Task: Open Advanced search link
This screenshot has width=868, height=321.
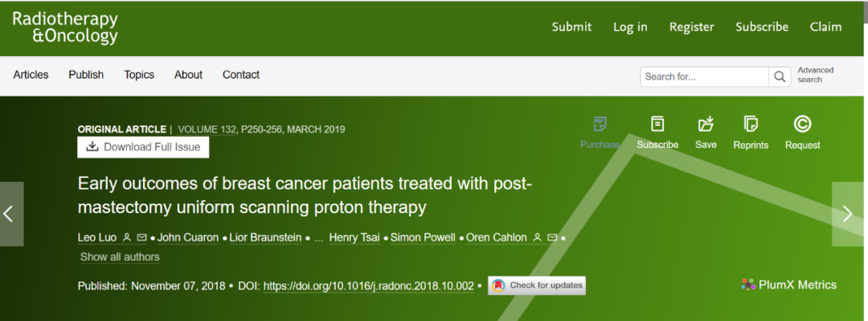Action: (816, 75)
